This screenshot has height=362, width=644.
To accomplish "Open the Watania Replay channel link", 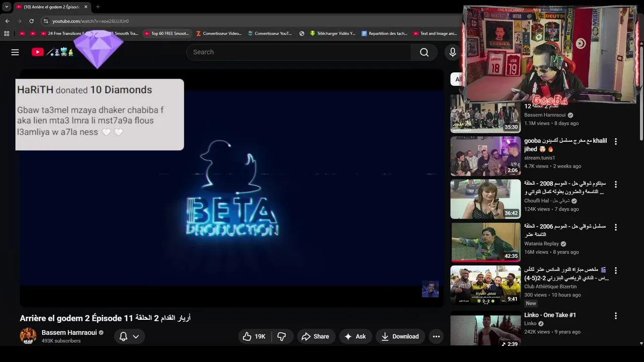I will [x=541, y=244].
